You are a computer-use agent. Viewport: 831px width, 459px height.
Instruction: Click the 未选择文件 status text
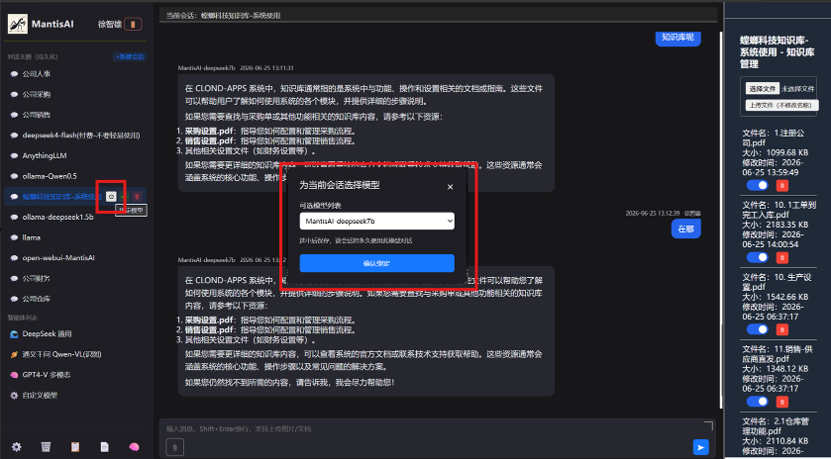[x=798, y=89]
